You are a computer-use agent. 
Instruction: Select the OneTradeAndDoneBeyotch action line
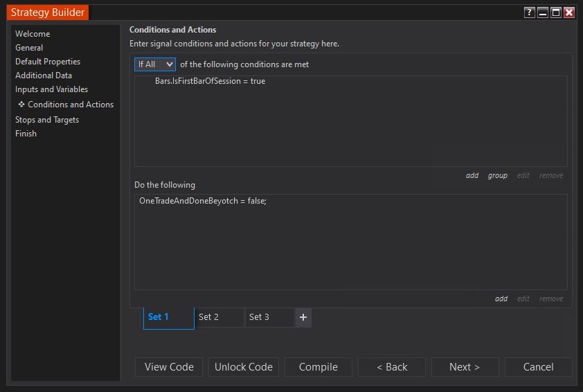(202, 201)
